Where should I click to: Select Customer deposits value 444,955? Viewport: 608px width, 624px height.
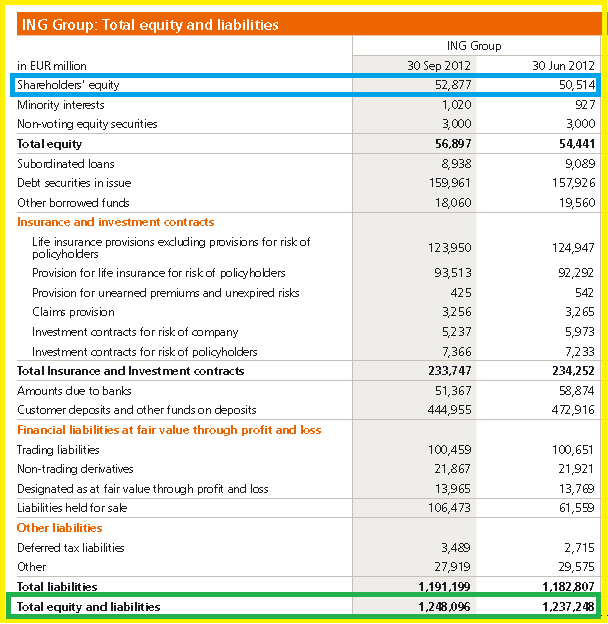coord(449,410)
